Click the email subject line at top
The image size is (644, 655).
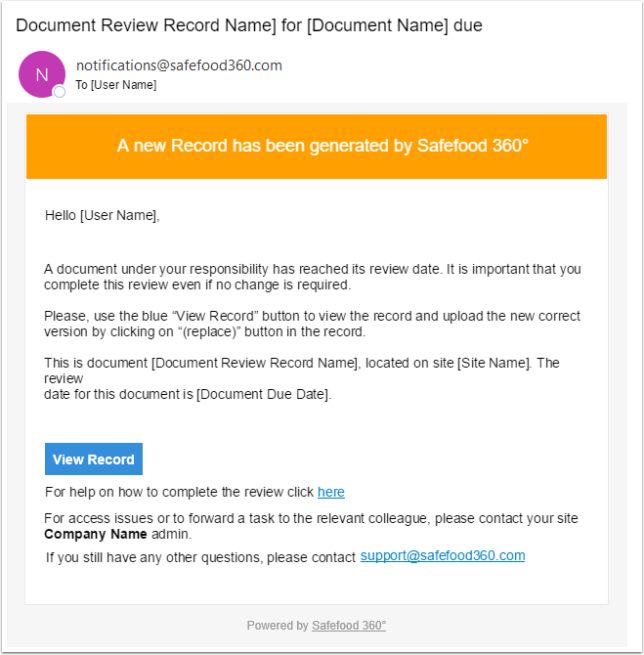(249, 25)
